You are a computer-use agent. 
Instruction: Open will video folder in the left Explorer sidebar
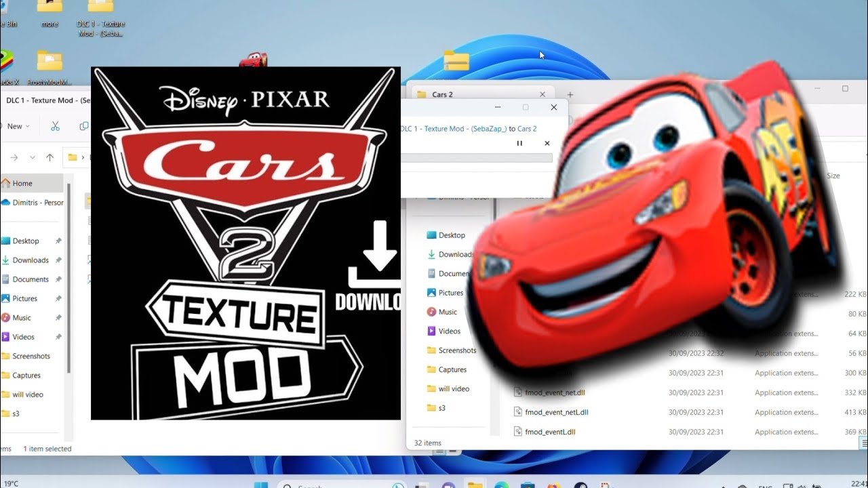[28, 394]
